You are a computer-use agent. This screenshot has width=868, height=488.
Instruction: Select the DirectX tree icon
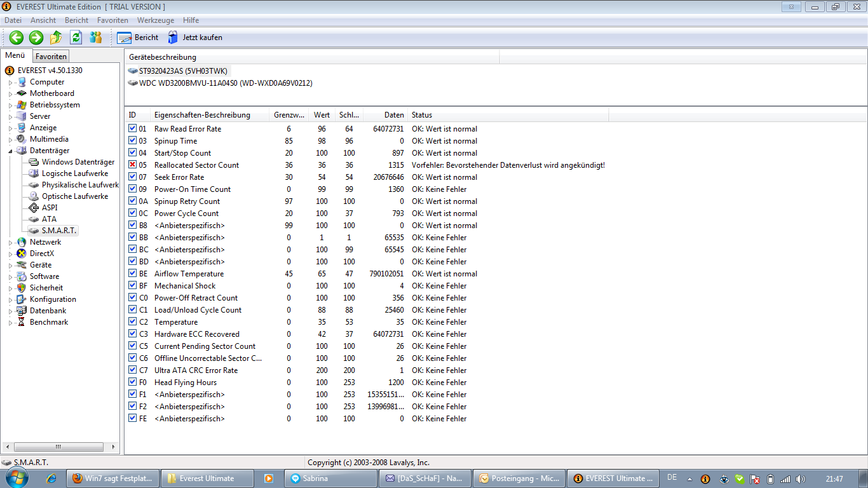(x=22, y=254)
